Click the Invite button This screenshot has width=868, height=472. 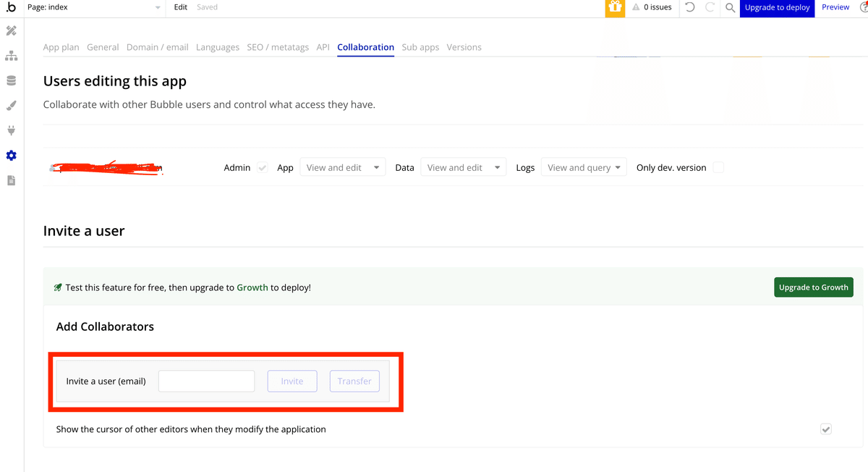(x=292, y=381)
